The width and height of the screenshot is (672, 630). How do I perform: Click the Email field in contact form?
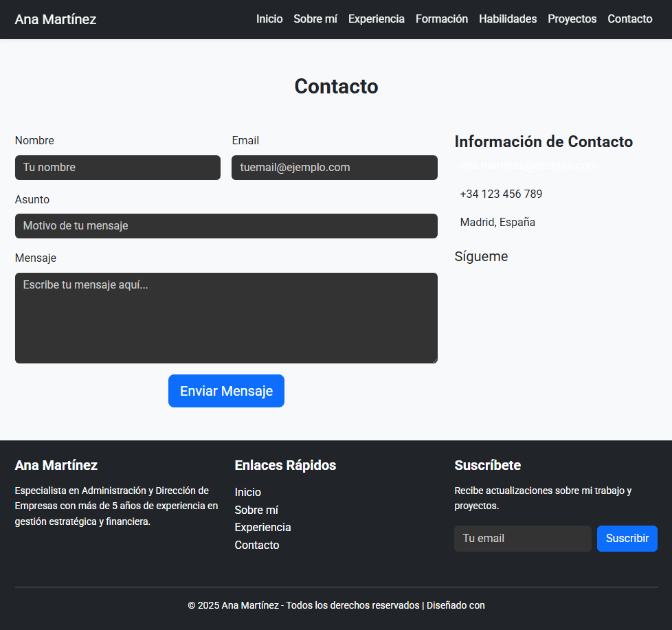[335, 168]
